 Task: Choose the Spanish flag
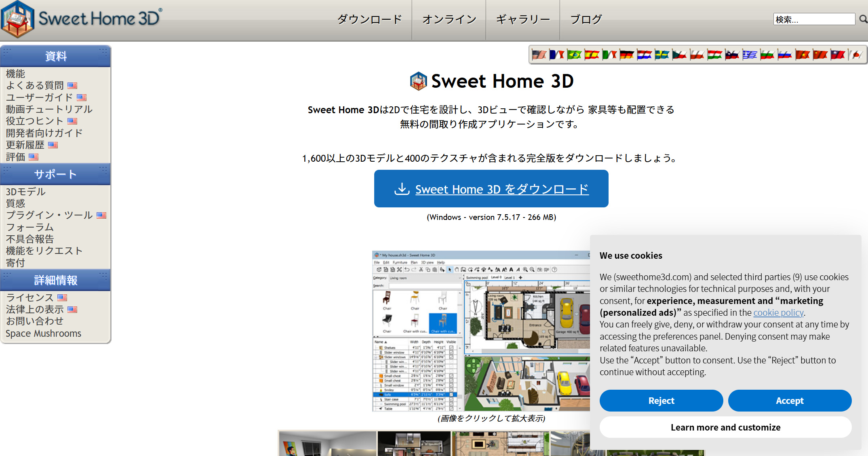(x=592, y=55)
